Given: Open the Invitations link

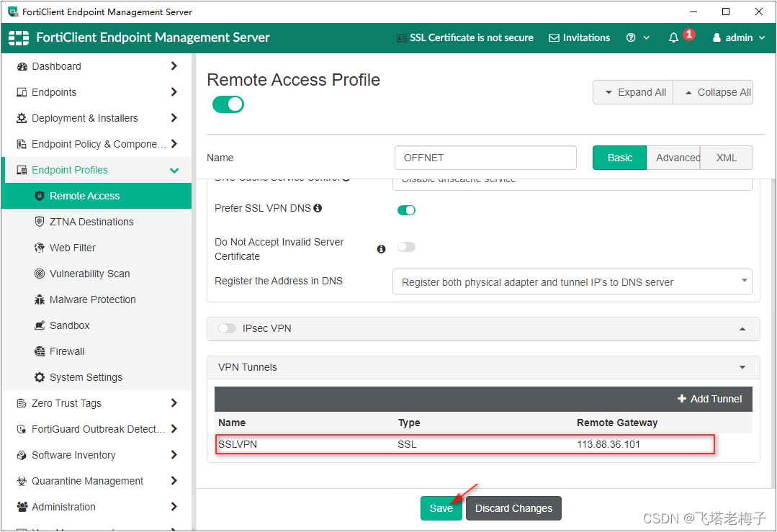Looking at the screenshot, I should (x=579, y=37).
